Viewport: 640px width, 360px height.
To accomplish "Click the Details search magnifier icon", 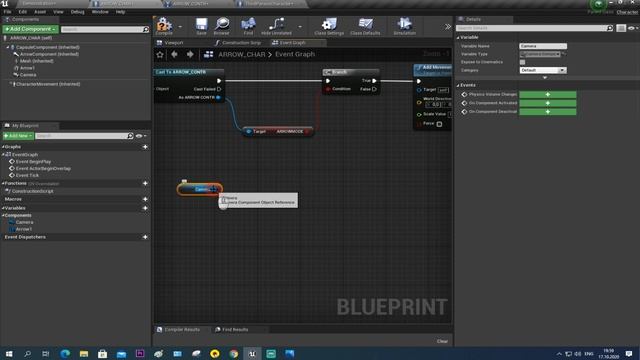I will pyautogui.click(x=610, y=28).
